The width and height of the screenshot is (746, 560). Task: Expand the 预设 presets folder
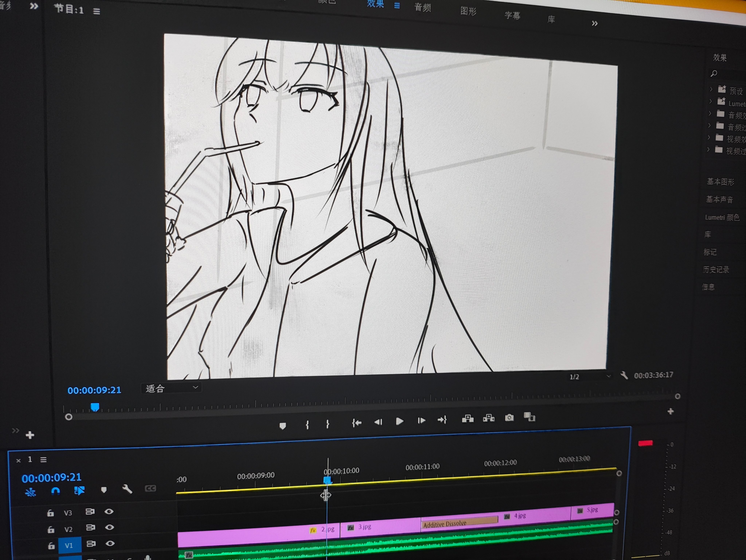(x=711, y=89)
